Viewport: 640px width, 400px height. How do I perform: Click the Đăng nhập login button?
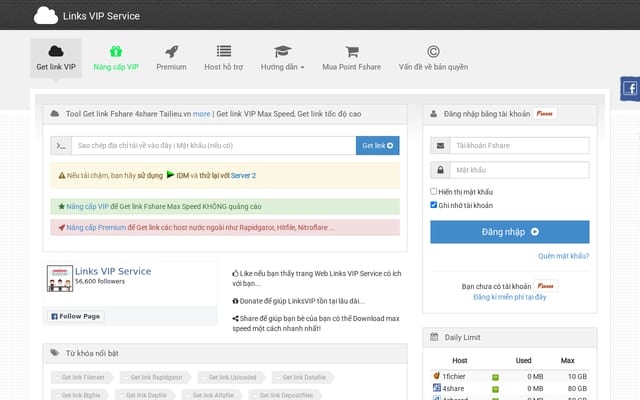point(510,232)
